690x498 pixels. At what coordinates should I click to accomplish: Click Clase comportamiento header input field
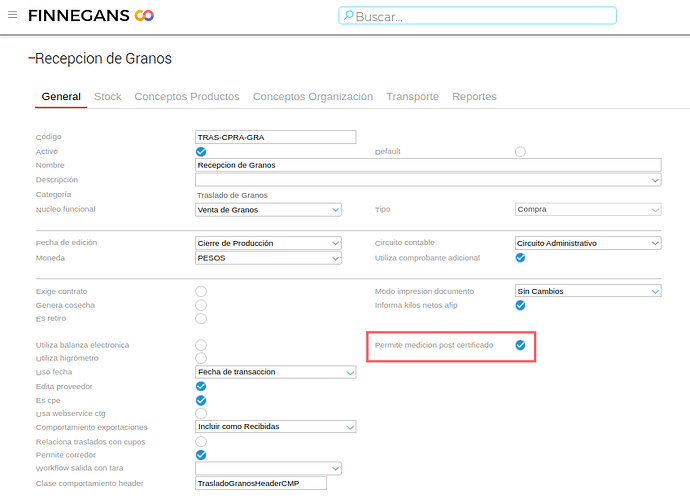[261, 483]
